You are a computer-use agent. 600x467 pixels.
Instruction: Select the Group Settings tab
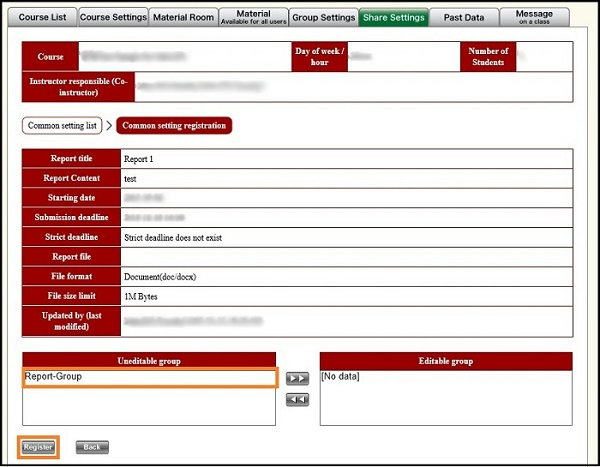(323, 17)
